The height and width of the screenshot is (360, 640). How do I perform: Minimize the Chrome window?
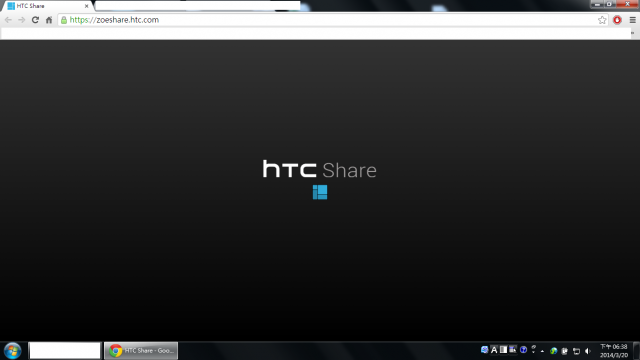[x=597, y=4]
